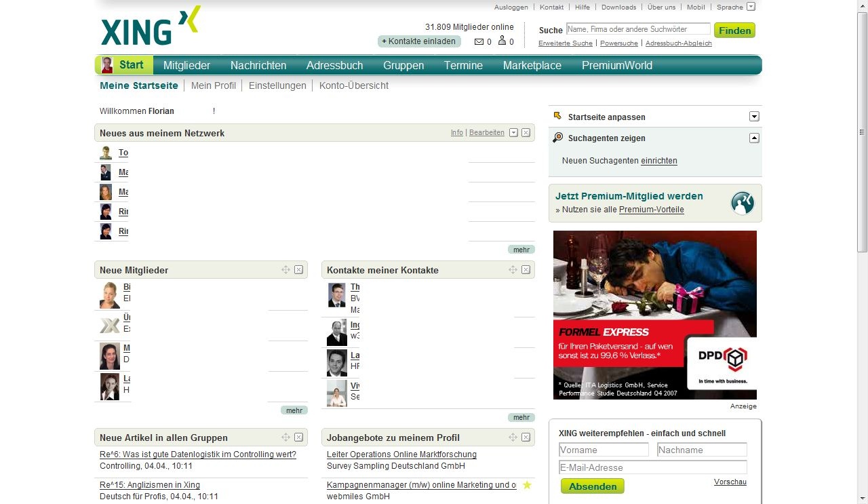The width and height of the screenshot is (868, 504).
Task: Open the Premium-Vorteile link
Action: (x=651, y=210)
